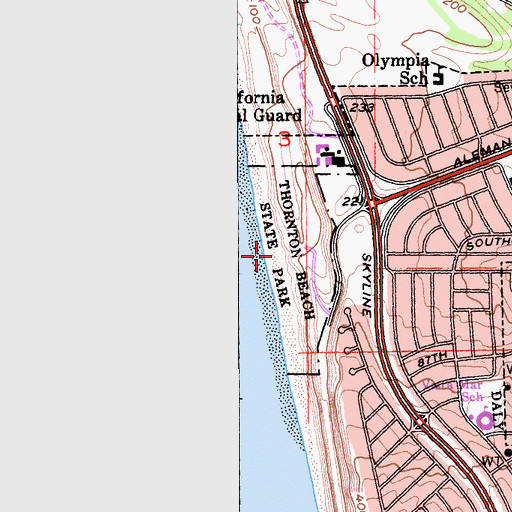
Task: Click the red section number "3"
Action: [285, 139]
